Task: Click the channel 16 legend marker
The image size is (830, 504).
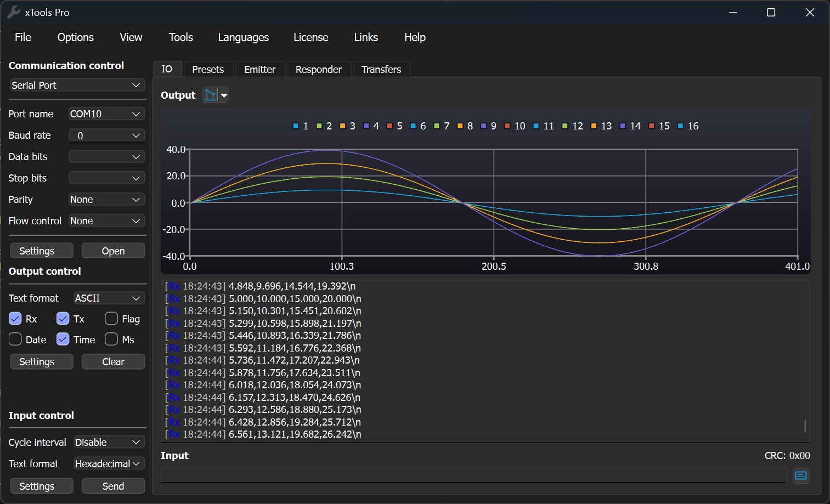Action: [680, 126]
